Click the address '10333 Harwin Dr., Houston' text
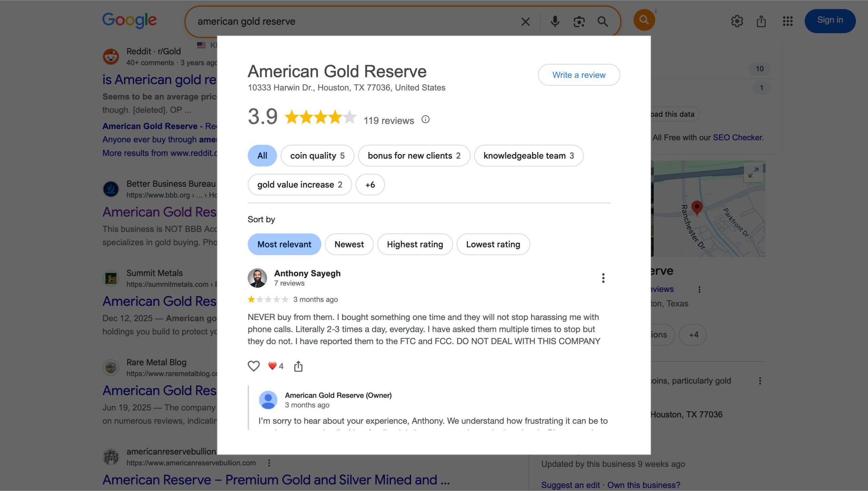The width and height of the screenshot is (868, 491). click(x=346, y=88)
